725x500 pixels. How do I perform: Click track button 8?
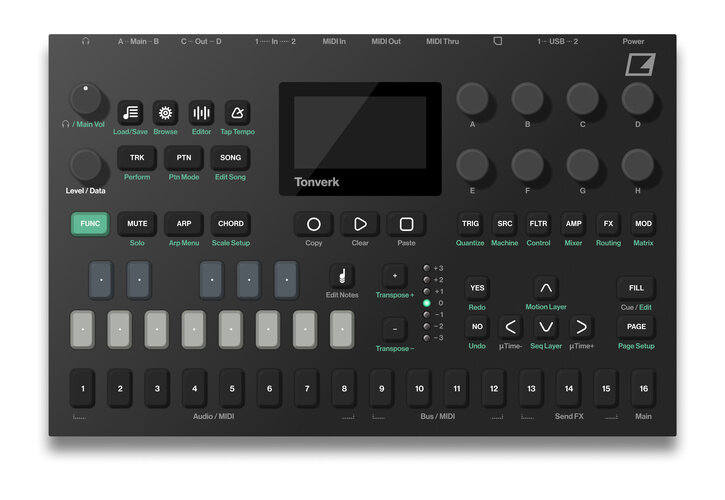(x=344, y=388)
